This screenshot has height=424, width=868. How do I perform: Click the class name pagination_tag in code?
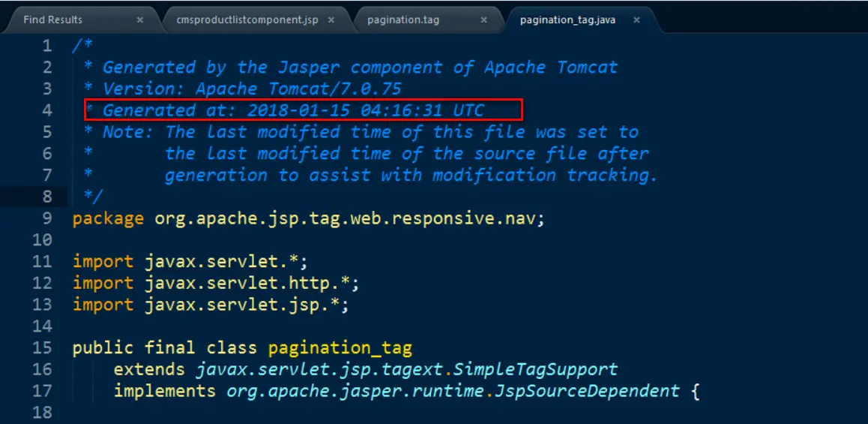point(340,349)
